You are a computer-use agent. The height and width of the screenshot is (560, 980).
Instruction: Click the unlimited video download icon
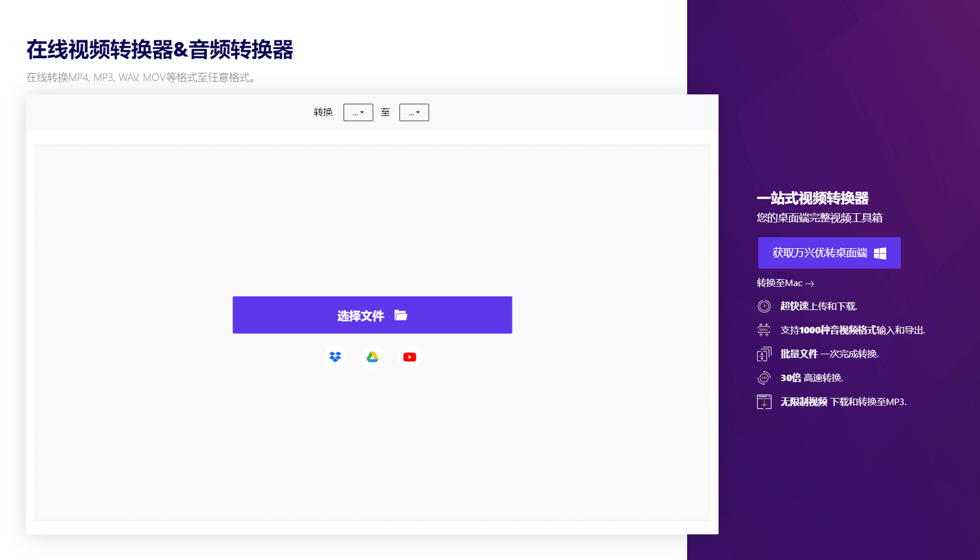click(763, 401)
